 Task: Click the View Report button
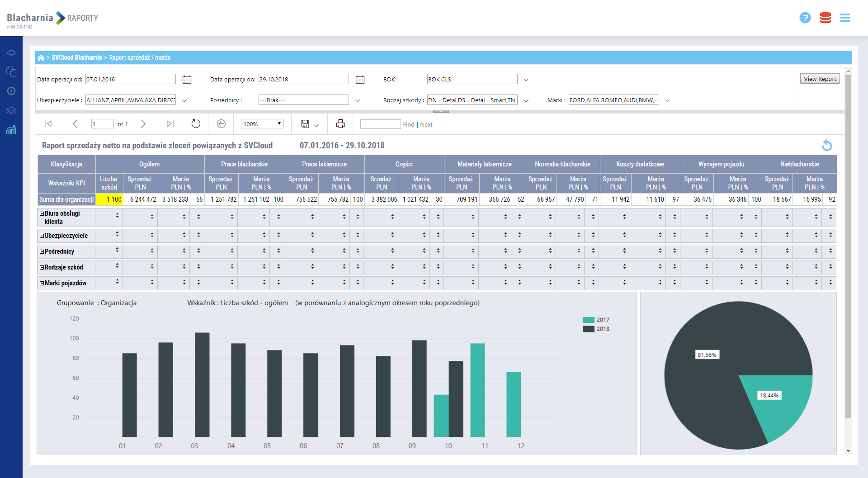tap(820, 79)
